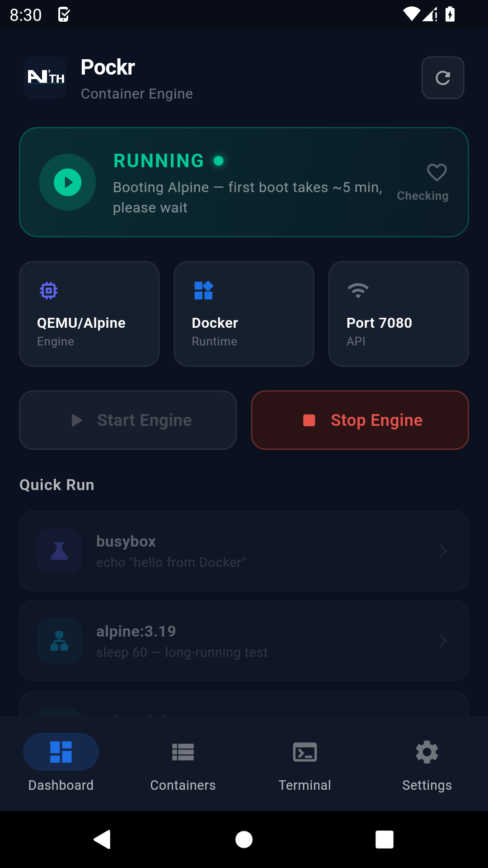Expand the alpine:3.19 quick run entry
488x868 pixels.
point(244,641)
